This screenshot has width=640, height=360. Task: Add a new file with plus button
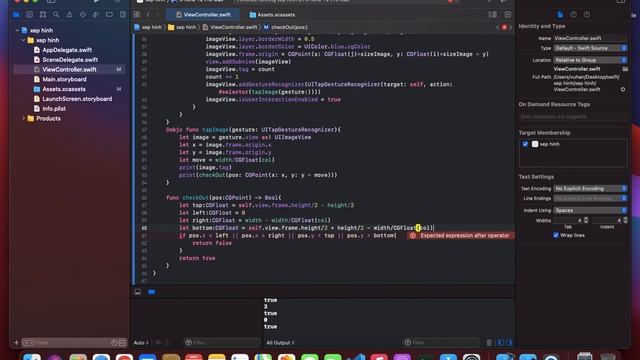point(16,342)
